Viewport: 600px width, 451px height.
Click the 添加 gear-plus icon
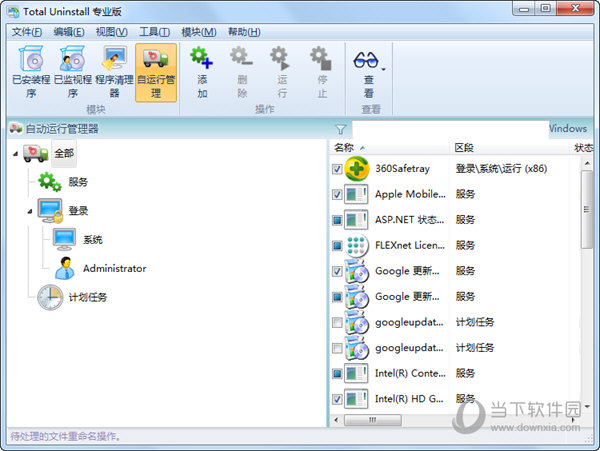[x=202, y=58]
